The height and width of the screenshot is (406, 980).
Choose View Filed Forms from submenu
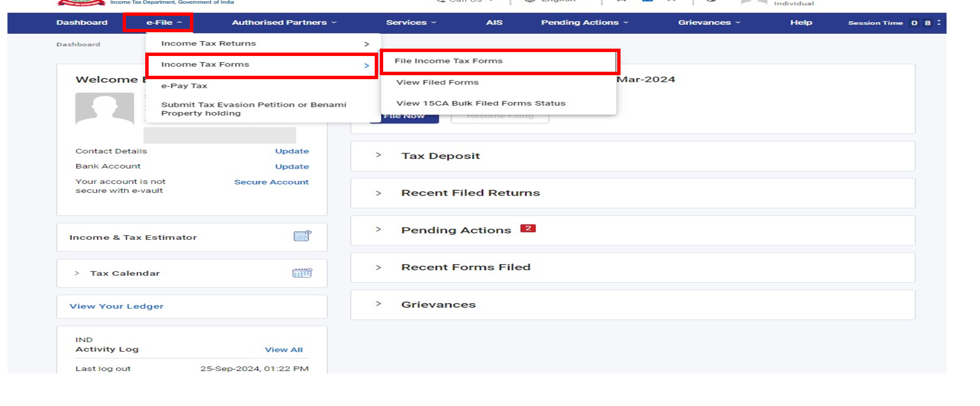[x=437, y=83]
